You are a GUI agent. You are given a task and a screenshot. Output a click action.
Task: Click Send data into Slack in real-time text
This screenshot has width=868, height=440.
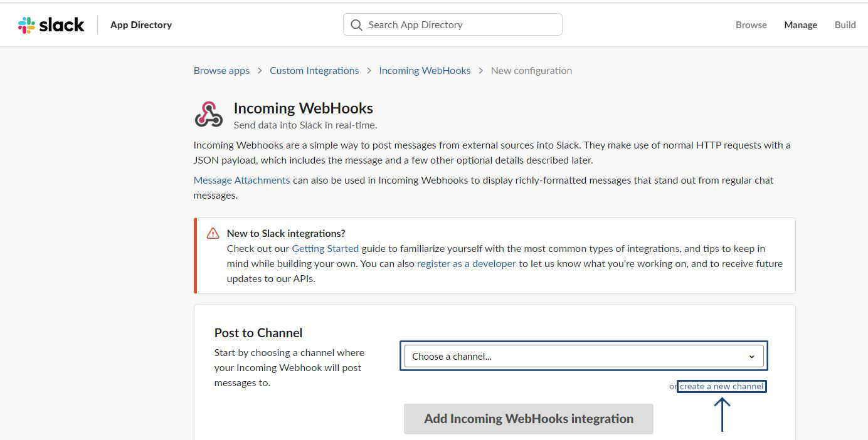tap(305, 125)
